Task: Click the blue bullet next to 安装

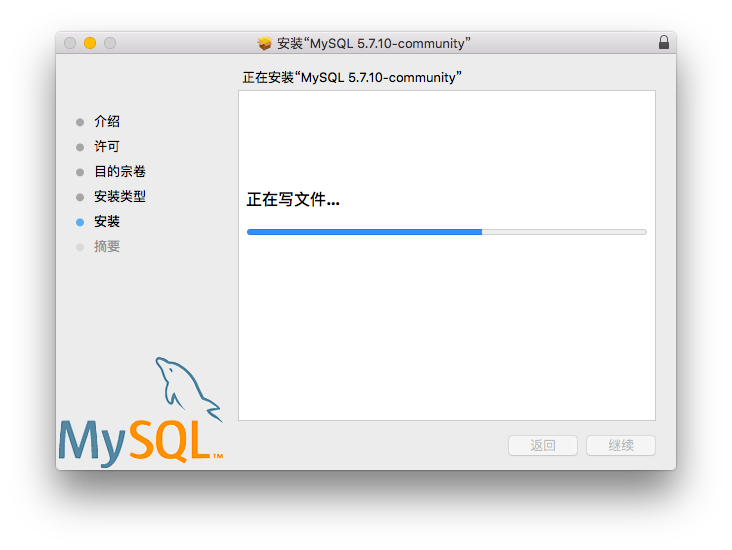Action: point(80,222)
